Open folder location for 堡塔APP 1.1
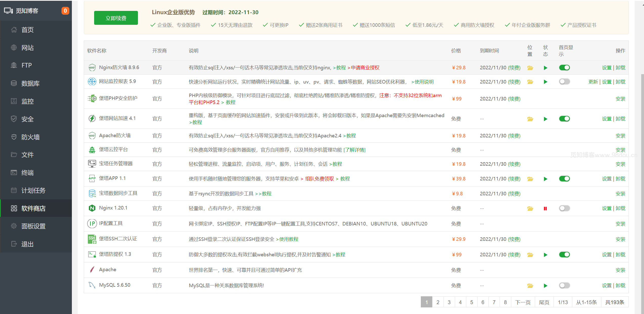This screenshot has width=644, height=314. tap(530, 179)
